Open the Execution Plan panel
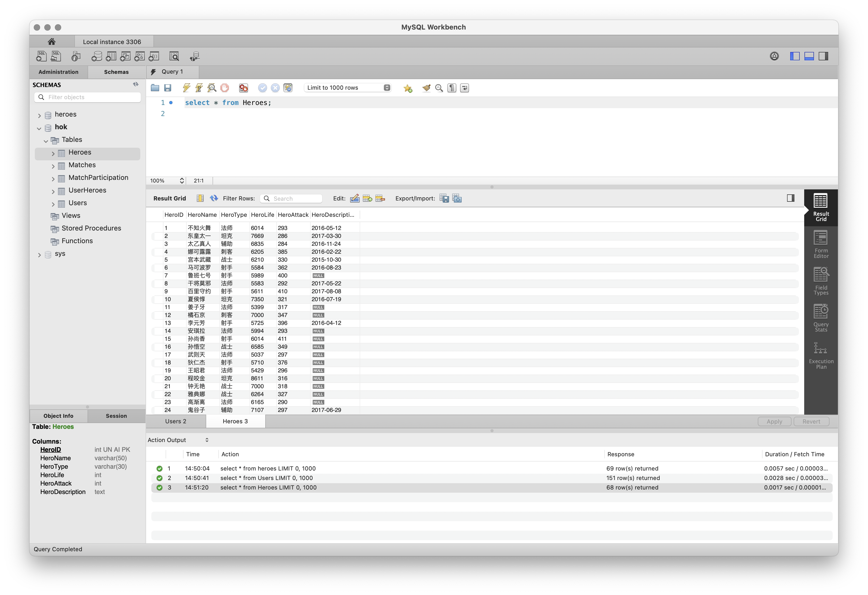 click(x=821, y=354)
